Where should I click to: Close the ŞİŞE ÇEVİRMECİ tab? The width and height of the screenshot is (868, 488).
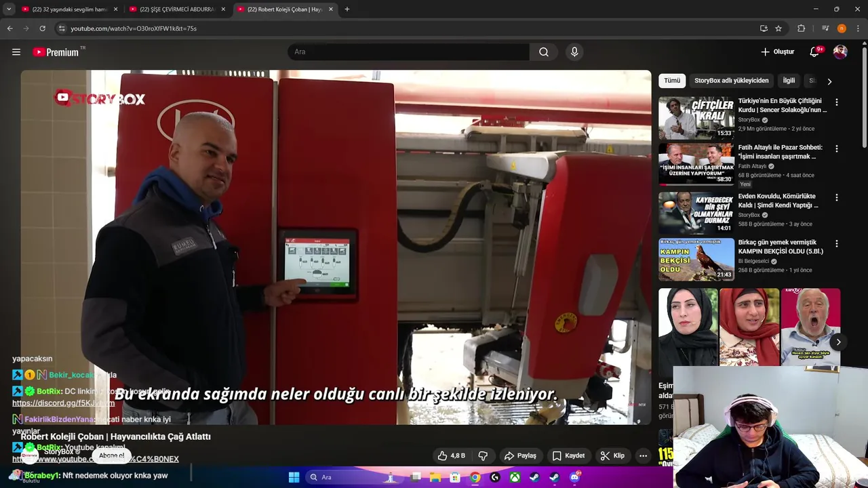[x=223, y=9]
